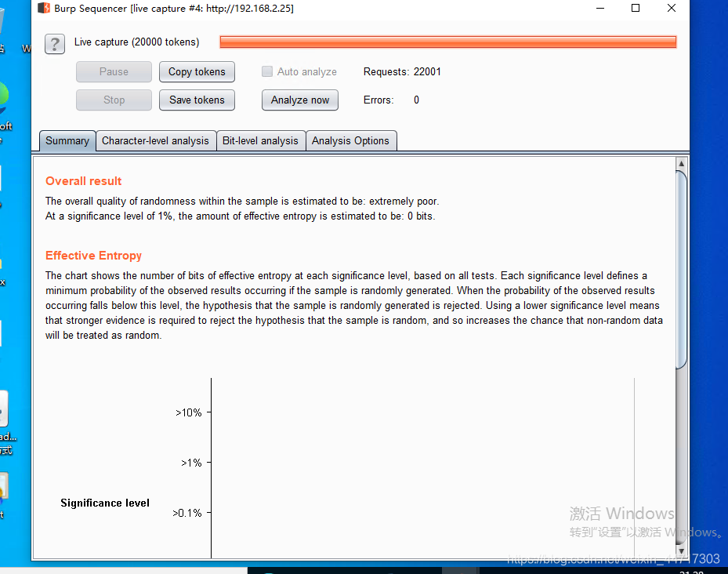Minimize the Burp Sequencer window

coord(600,9)
